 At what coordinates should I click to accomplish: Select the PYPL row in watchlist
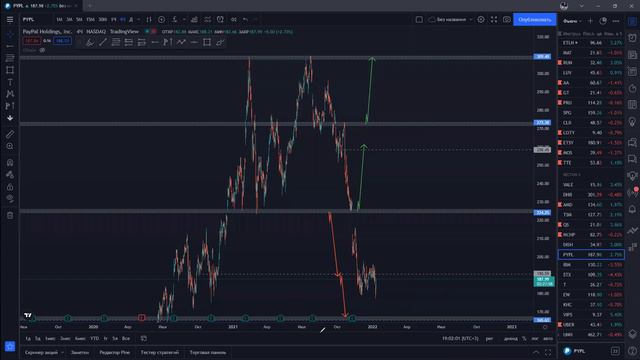[591, 255]
